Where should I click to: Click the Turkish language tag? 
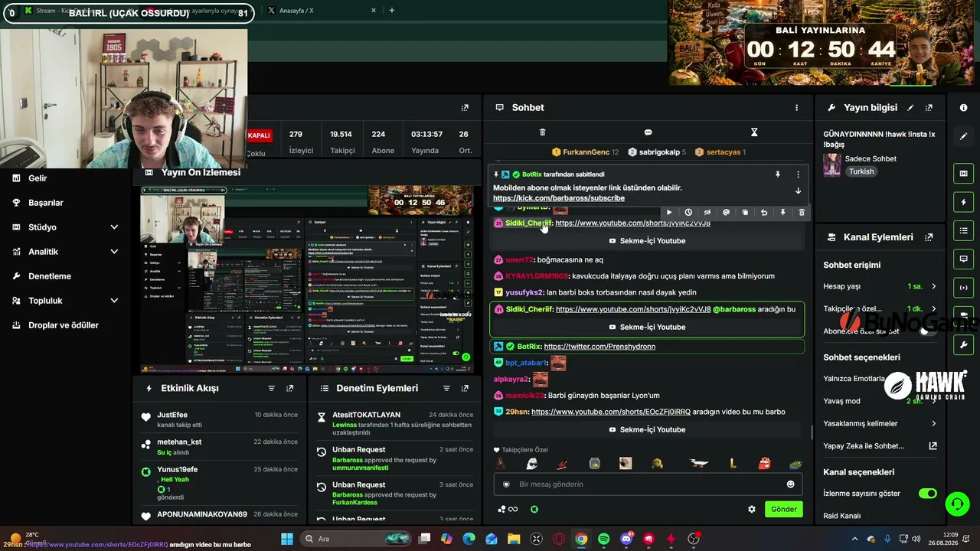pyautogui.click(x=861, y=171)
